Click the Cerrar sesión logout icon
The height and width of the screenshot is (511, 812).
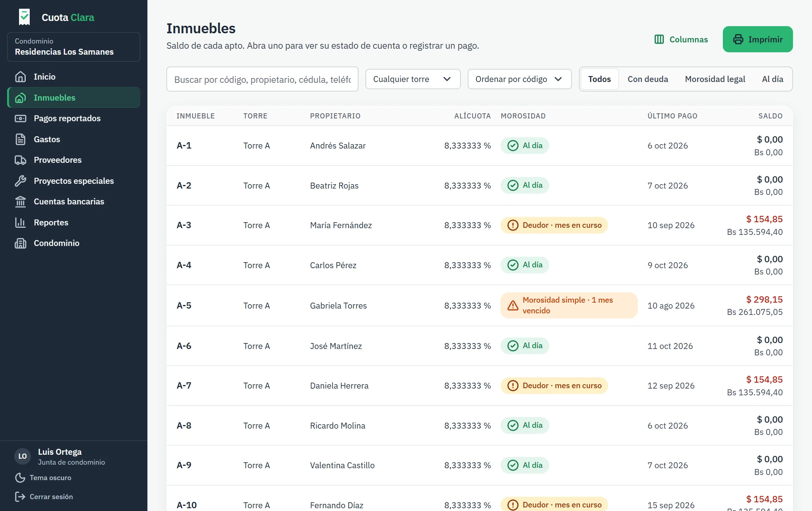point(20,497)
